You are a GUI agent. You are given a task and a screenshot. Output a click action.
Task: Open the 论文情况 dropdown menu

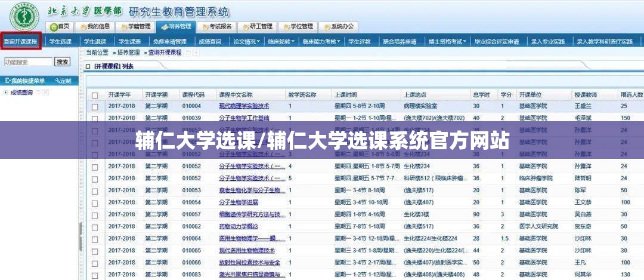click(246, 42)
